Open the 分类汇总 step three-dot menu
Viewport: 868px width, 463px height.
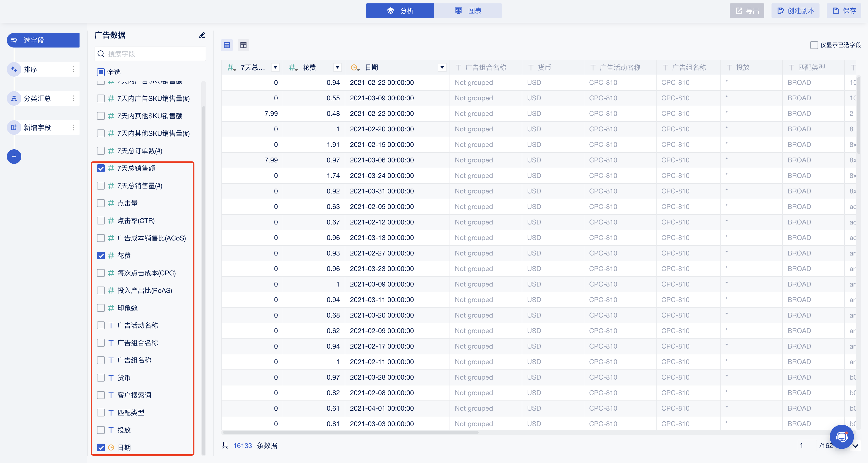[x=73, y=98]
